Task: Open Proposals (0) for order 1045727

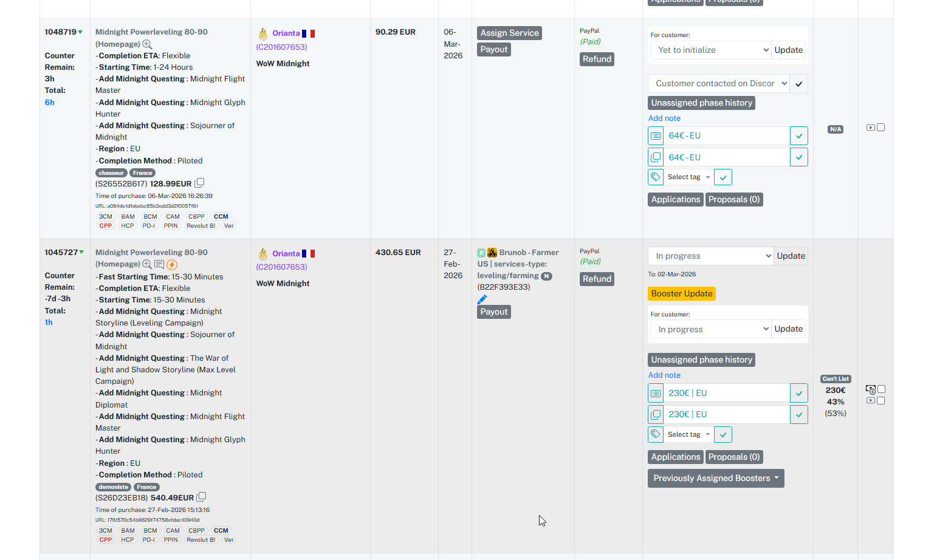Action: (x=734, y=457)
